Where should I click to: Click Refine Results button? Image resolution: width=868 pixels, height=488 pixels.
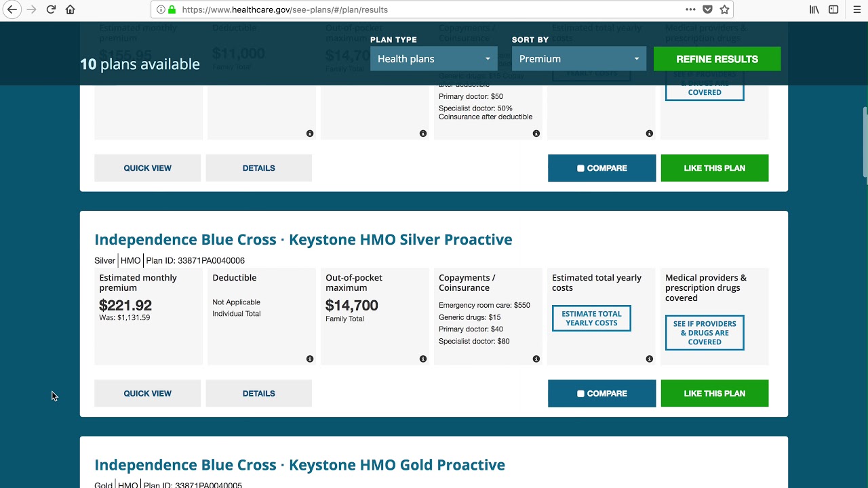coord(717,59)
